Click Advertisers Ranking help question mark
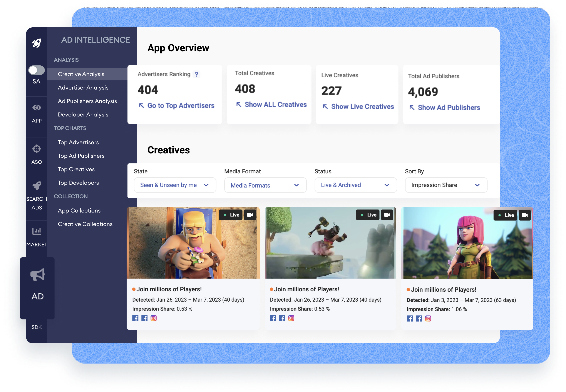Image resolution: width=566 pixels, height=392 pixels. [x=196, y=74]
